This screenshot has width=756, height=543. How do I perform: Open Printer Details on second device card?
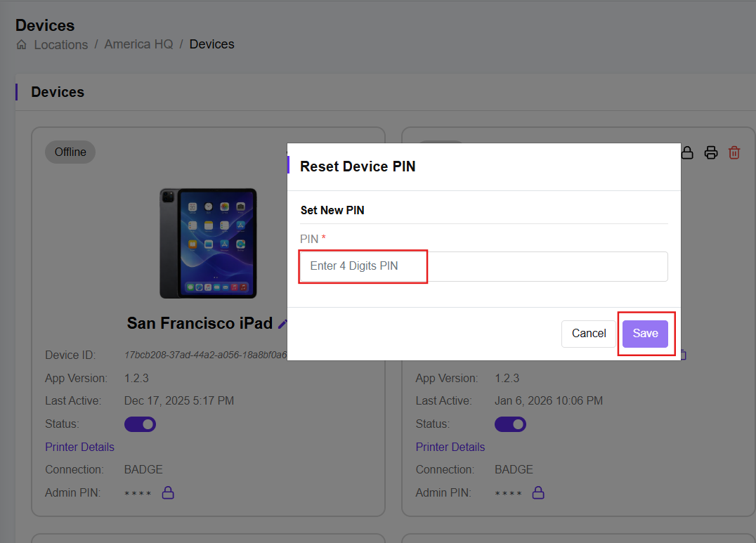450,447
